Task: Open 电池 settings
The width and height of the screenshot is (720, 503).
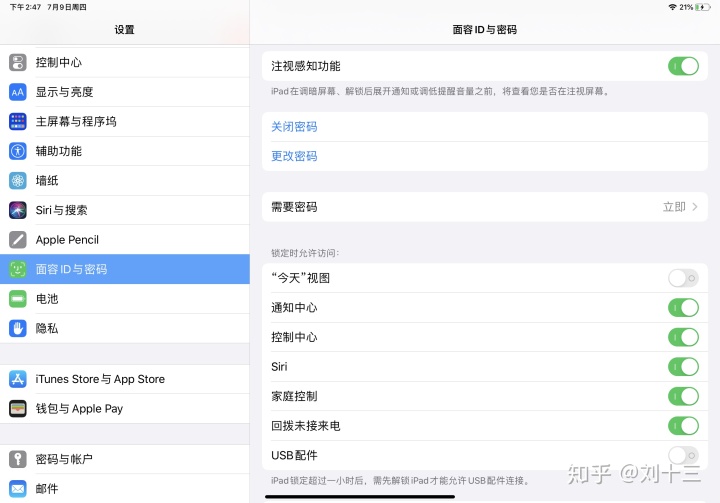Action: pyautogui.click(x=125, y=299)
